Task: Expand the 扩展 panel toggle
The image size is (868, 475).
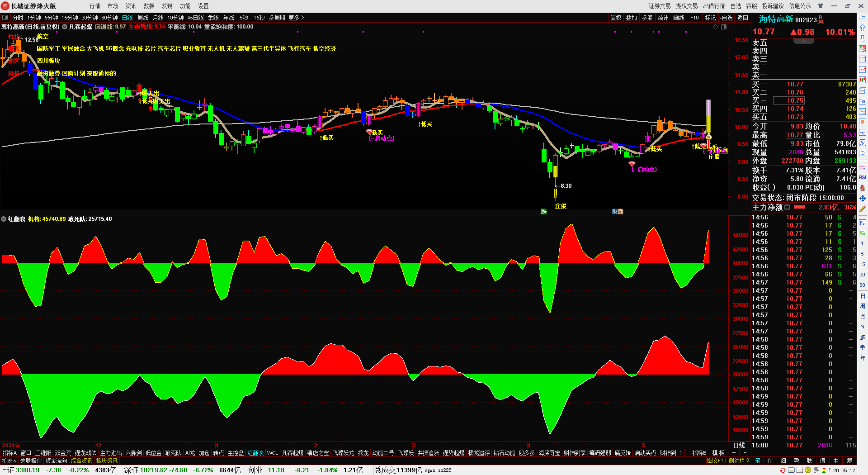Action: point(9,461)
